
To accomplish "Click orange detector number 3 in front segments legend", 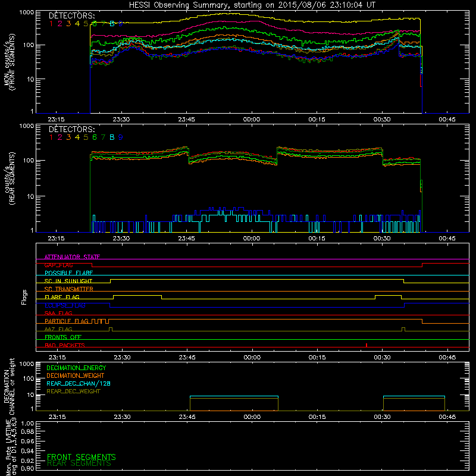I will (68, 24).
